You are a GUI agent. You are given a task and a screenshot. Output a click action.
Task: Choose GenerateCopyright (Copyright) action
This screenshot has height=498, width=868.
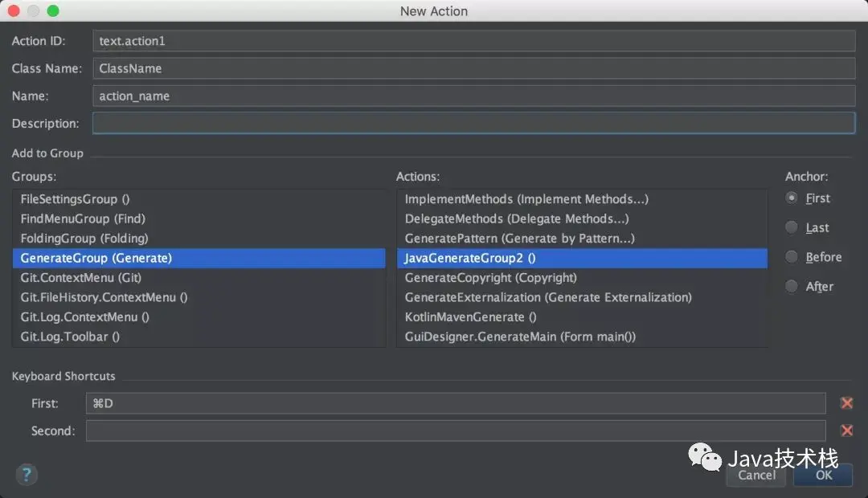point(491,278)
